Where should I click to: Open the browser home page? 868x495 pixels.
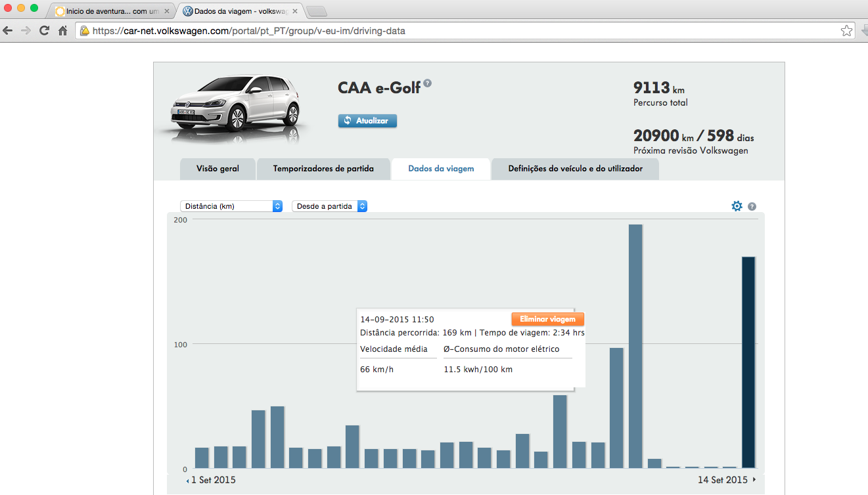[x=63, y=31]
